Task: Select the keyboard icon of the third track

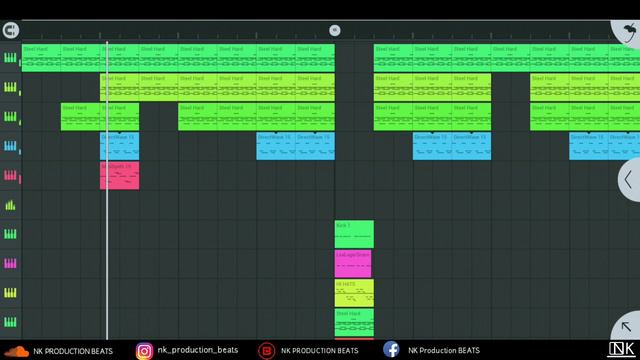Action: tap(10, 116)
